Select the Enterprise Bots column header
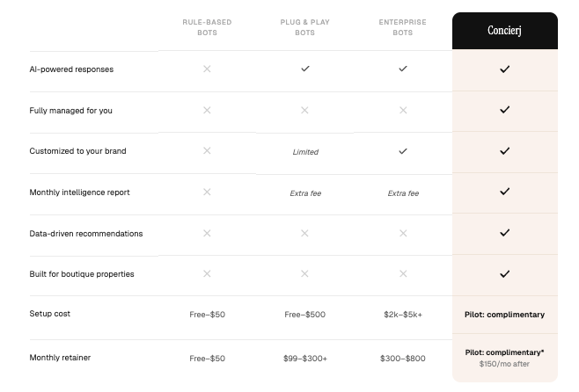The image size is (579, 392). (402, 27)
